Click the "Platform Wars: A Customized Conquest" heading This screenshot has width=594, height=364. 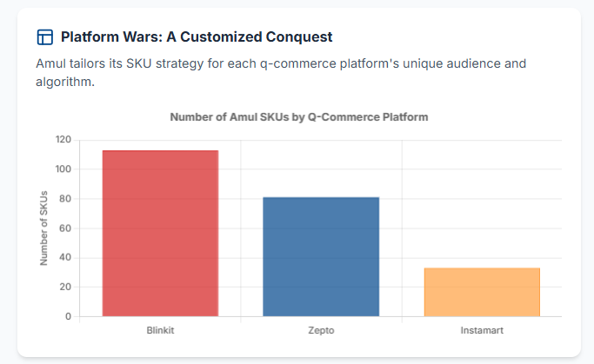[x=197, y=37]
